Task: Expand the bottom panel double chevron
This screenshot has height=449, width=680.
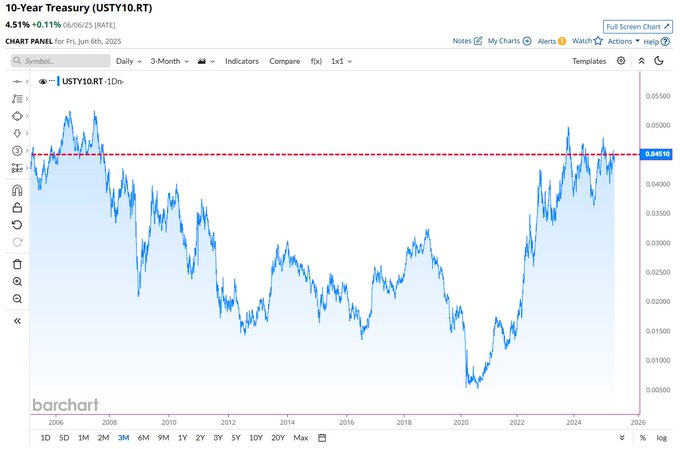Action: (x=622, y=438)
